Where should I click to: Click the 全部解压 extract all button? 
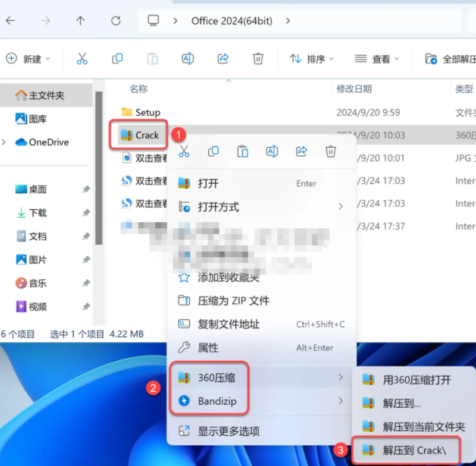[450, 59]
